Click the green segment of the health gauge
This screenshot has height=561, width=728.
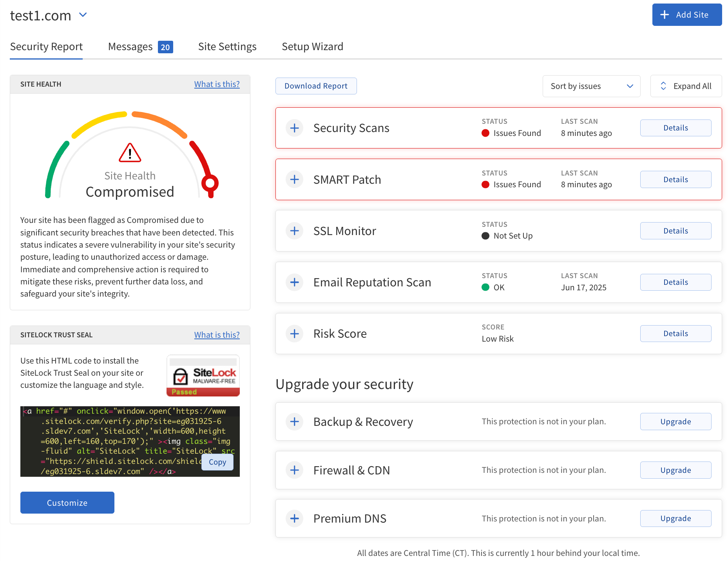54,170
